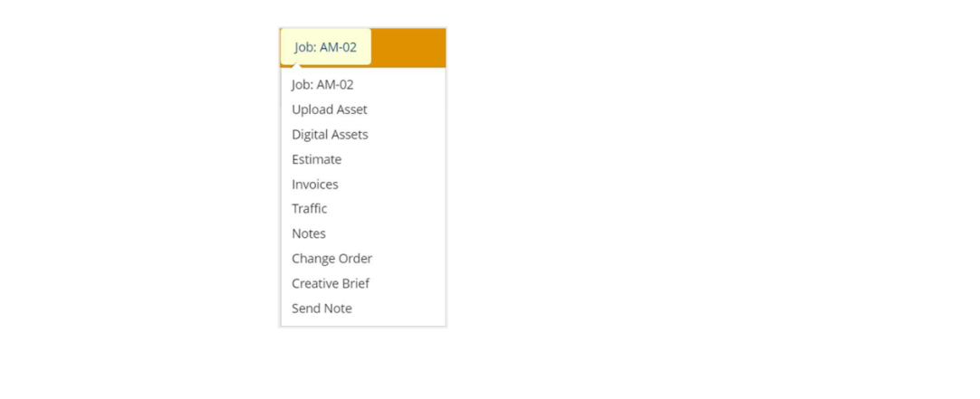Click the Job: AM-02 menu entry
The width and height of the screenshot is (980, 399).
[x=322, y=85]
